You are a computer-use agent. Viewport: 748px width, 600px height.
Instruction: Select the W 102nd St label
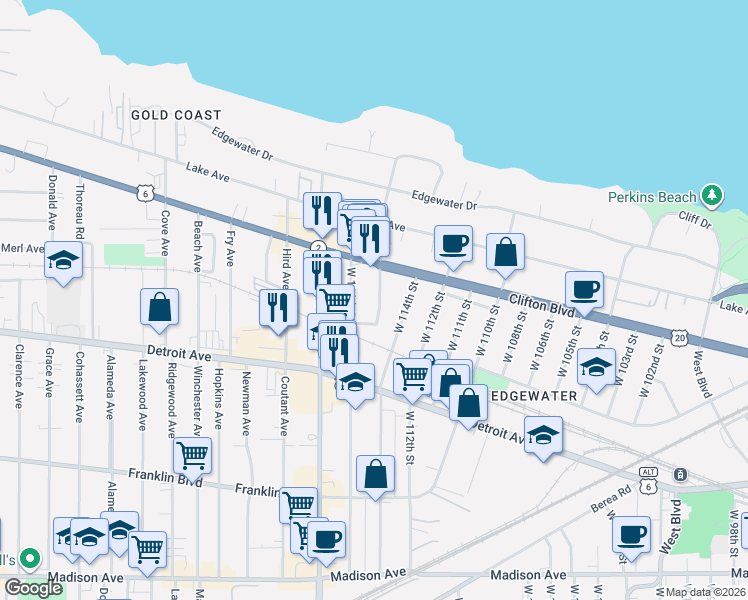[652, 370]
